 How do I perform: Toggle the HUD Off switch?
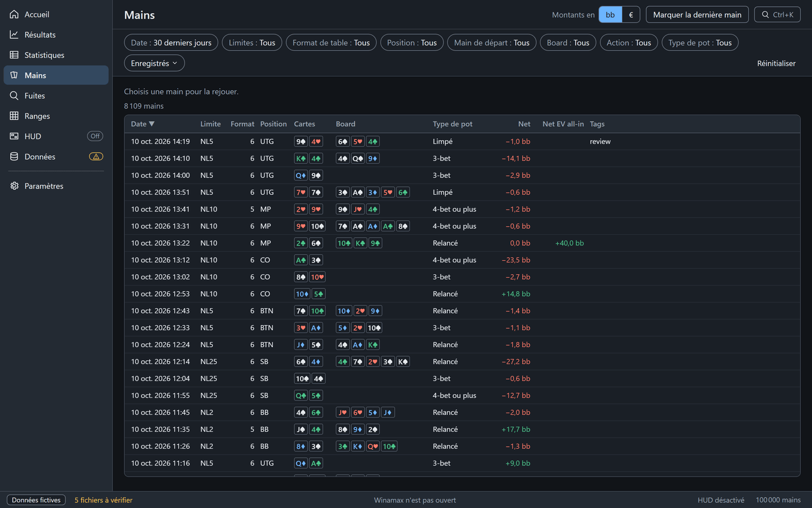click(95, 136)
